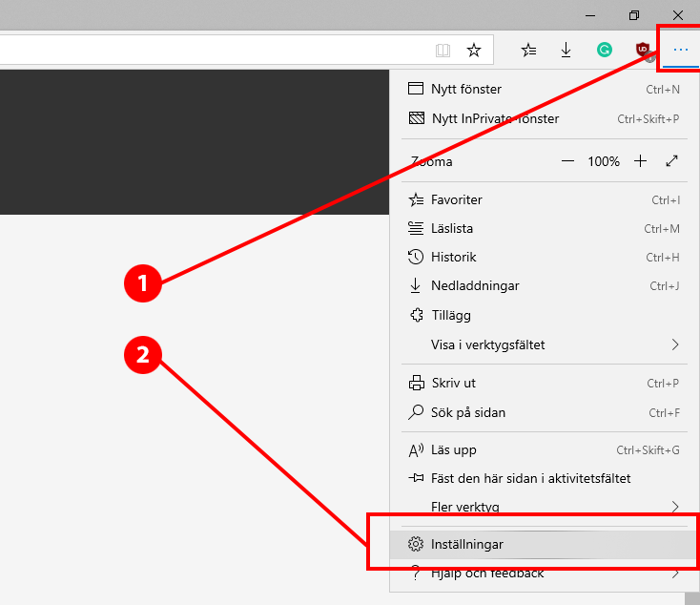Open Nytt InPrivate-fönster
Image resolution: width=700 pixels, height=605 pixels.
tap(495, 118)
